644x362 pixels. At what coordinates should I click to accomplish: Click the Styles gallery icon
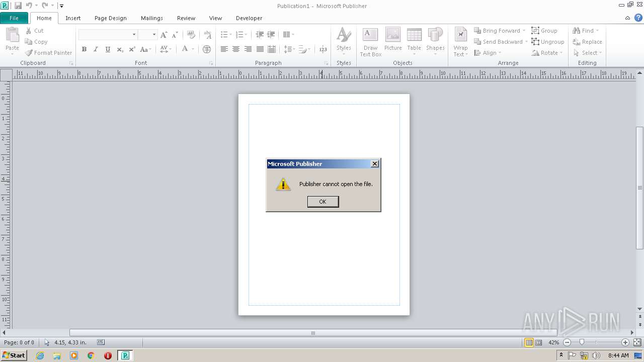click(344, 35)
